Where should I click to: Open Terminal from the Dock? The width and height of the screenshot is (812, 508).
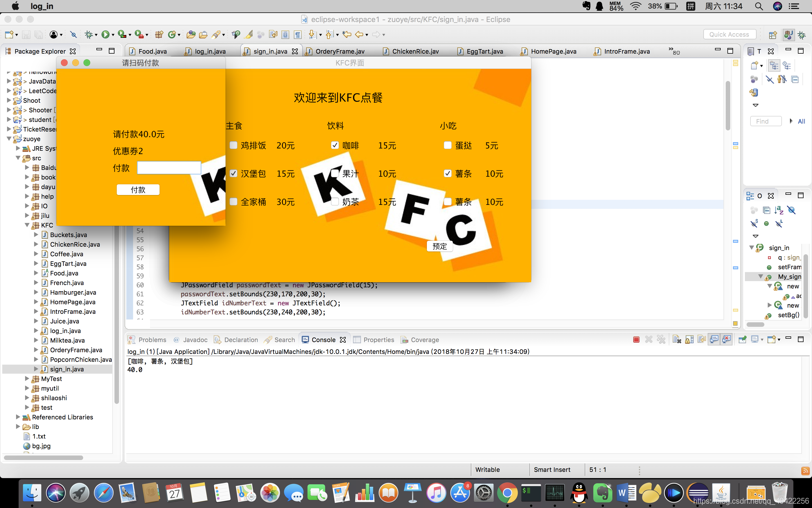coord(531,493)
